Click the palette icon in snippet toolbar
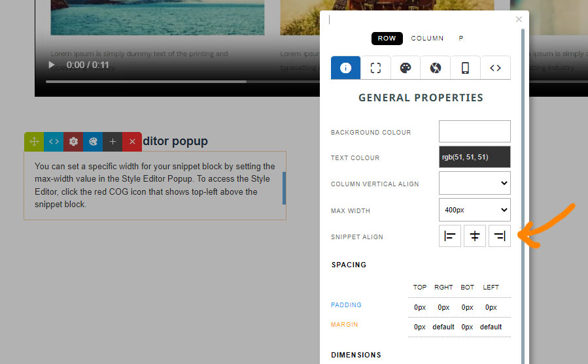The height and width of the screenshot is (364, 588). (x=93, y=142)
